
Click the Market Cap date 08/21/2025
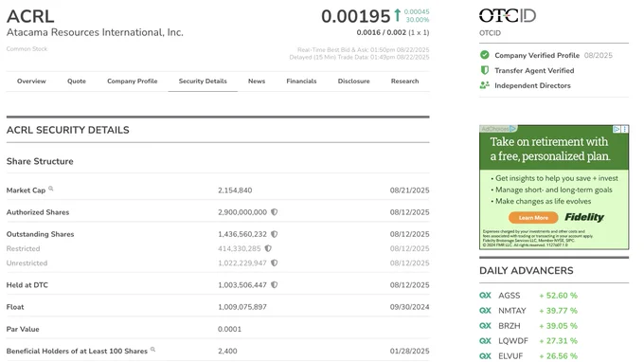click(x=409, y=190)
